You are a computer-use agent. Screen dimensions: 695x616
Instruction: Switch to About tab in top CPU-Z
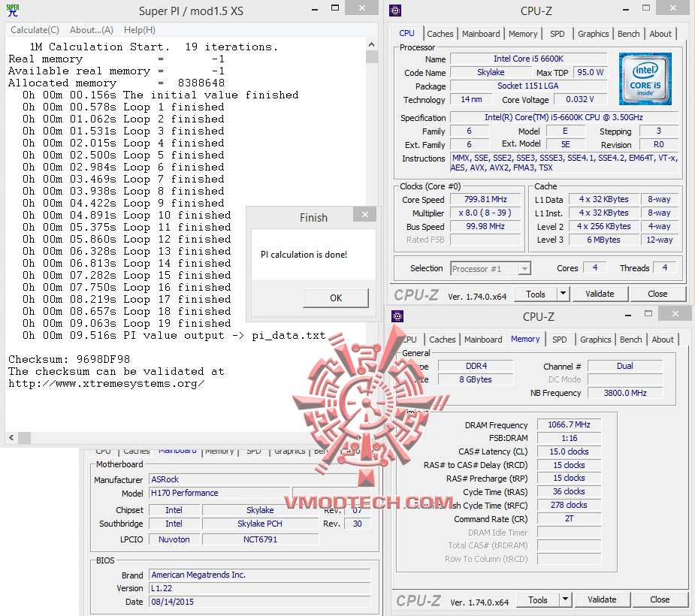tap(660, 34)
